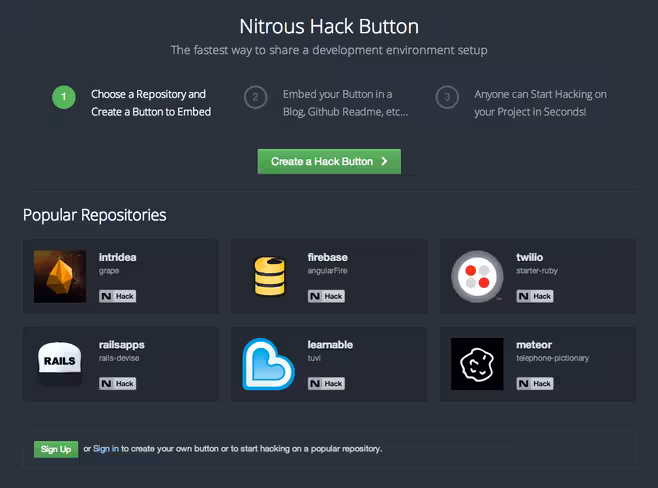Click the starter-ruby project label
The width and height of the screenshot is (658, 488).
537,271
